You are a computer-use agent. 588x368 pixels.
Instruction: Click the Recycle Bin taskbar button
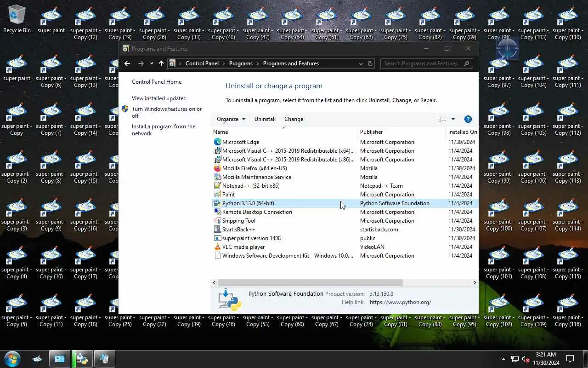tap(105, 359)
